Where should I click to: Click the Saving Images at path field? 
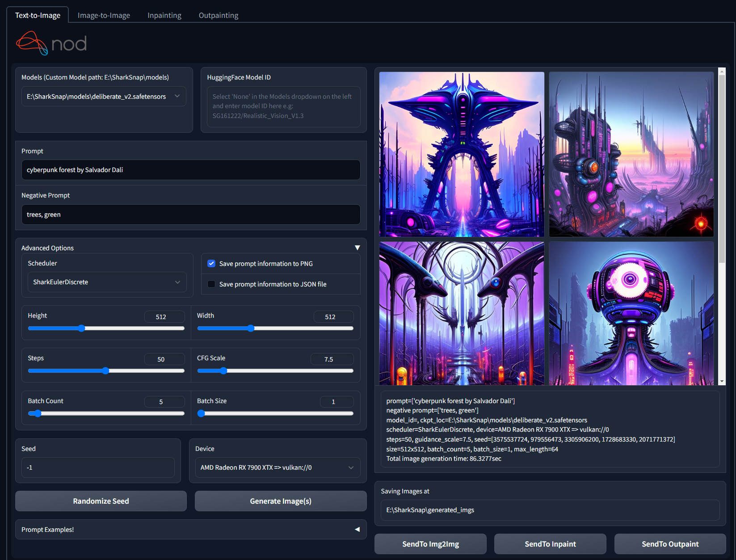tap(550, 510)
